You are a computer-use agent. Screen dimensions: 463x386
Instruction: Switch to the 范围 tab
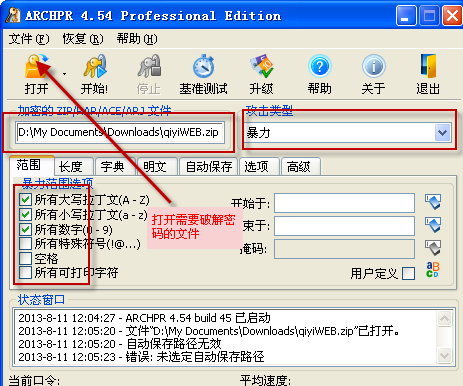click(31, 165)
